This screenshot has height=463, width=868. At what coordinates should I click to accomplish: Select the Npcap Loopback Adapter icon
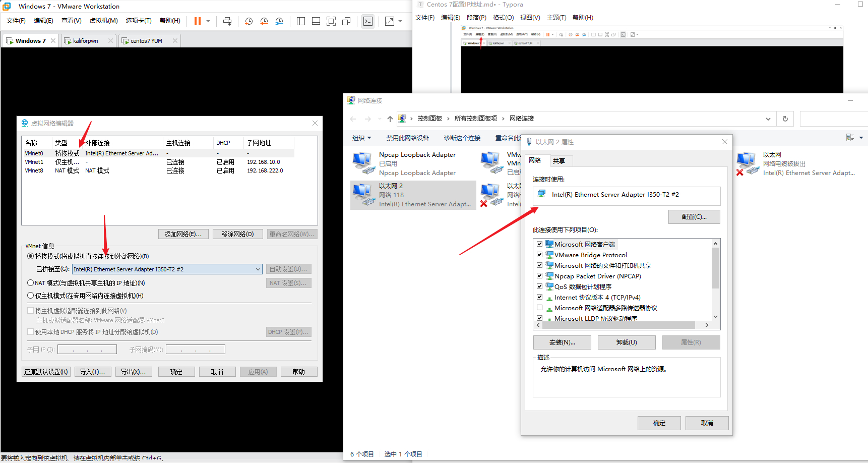tap(363, 162)
